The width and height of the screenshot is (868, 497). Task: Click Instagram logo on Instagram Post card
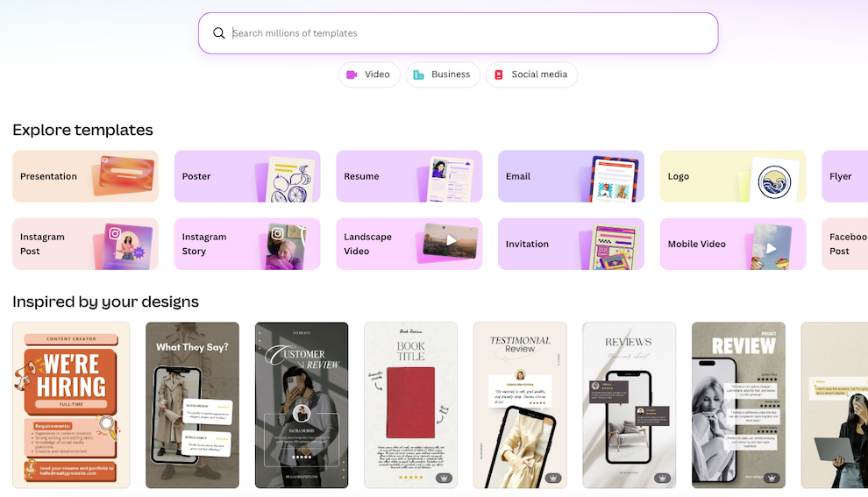tap(115, 233)
